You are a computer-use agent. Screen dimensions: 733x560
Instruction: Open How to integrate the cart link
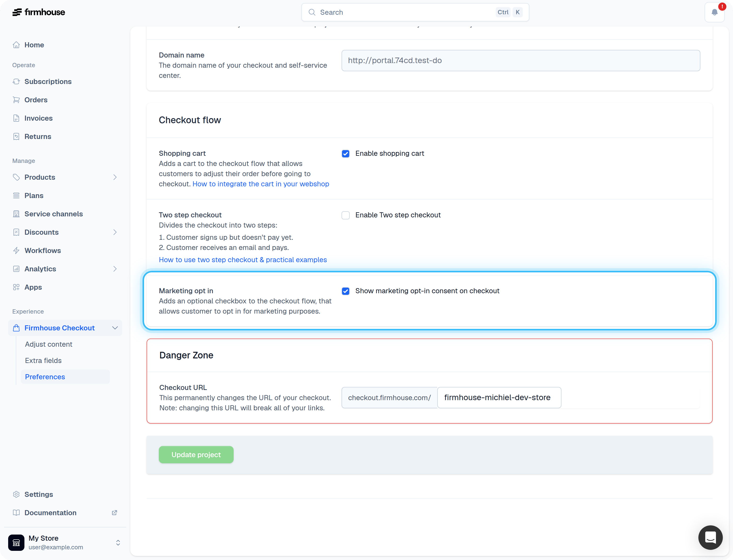pos(261,184)
